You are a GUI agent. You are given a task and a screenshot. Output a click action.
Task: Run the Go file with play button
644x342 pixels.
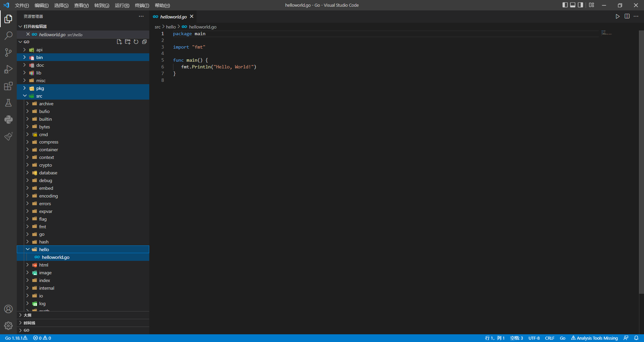618,16
